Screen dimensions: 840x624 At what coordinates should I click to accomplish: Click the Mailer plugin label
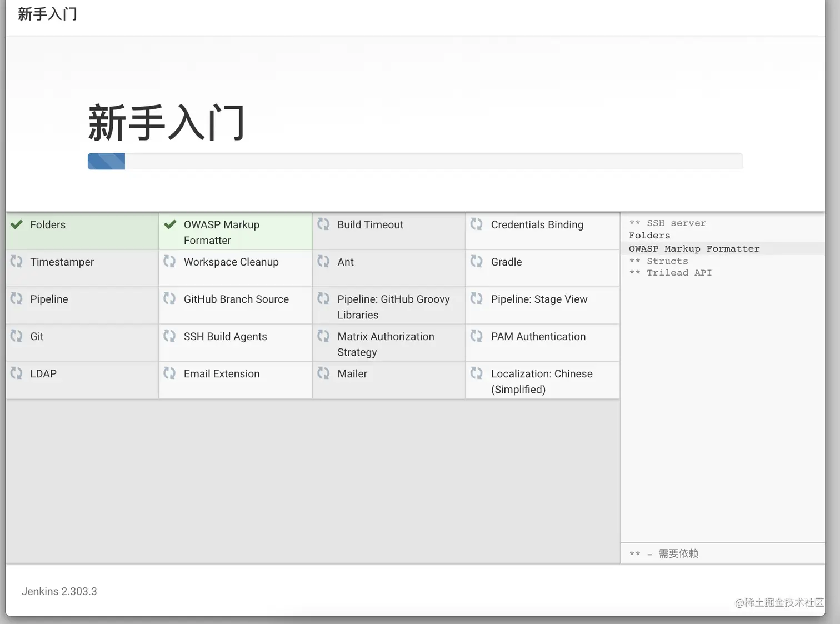coord(352,373)
